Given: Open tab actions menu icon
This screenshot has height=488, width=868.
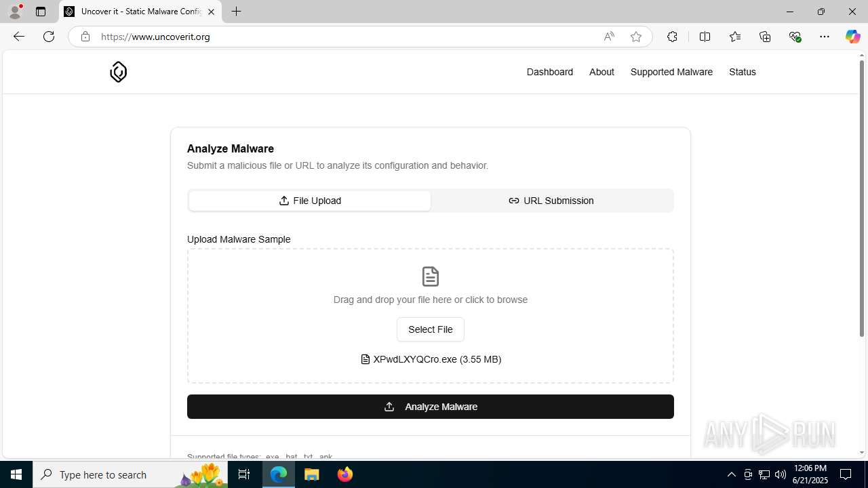Looking at the screenshot, I should coord(41,12).
